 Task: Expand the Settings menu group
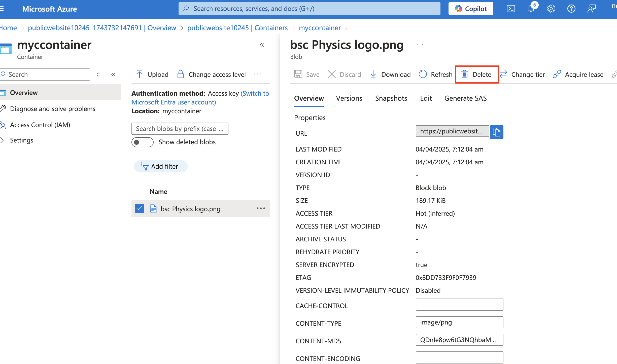pyautogui.click(x=21, y=140)
